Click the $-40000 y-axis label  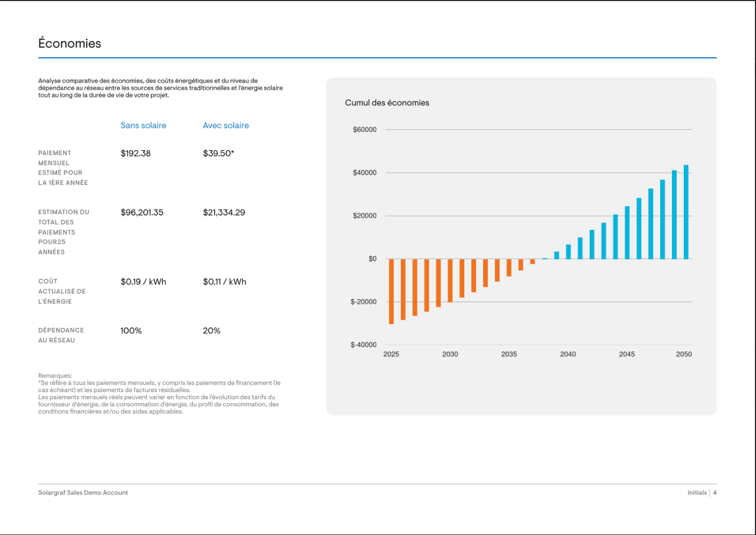coord(363,345)
